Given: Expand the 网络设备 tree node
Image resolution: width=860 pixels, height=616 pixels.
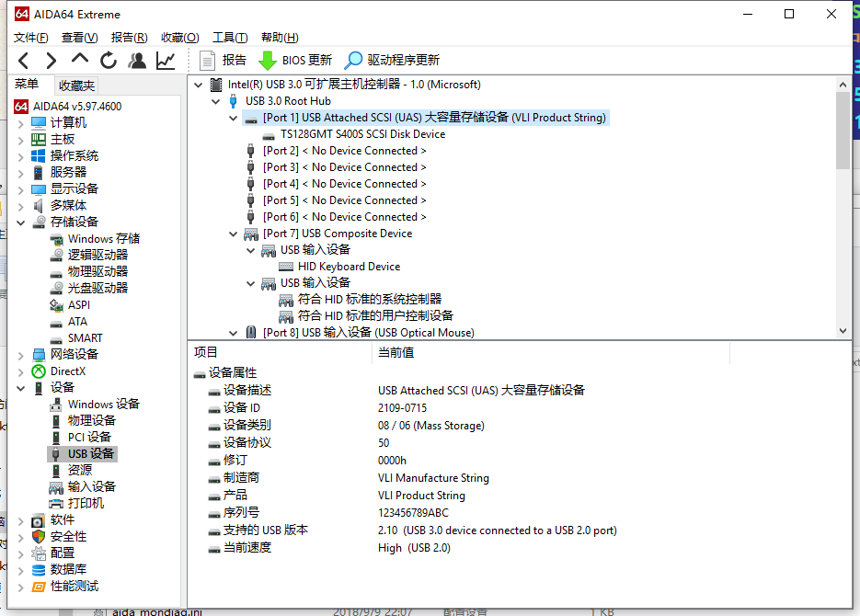Looking at the screenshot, I should tap(21, 355).
